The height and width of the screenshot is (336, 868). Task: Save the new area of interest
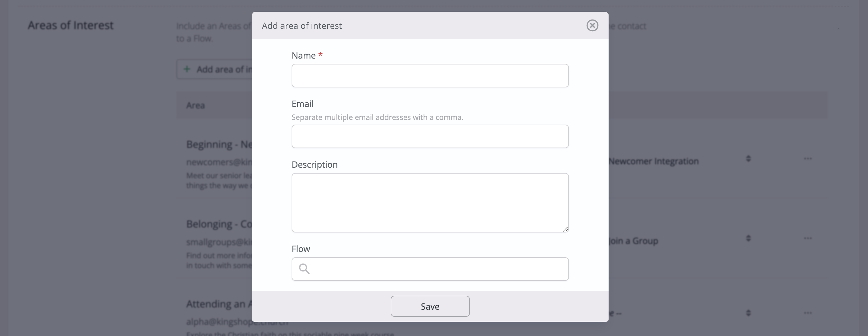(430, 306)
